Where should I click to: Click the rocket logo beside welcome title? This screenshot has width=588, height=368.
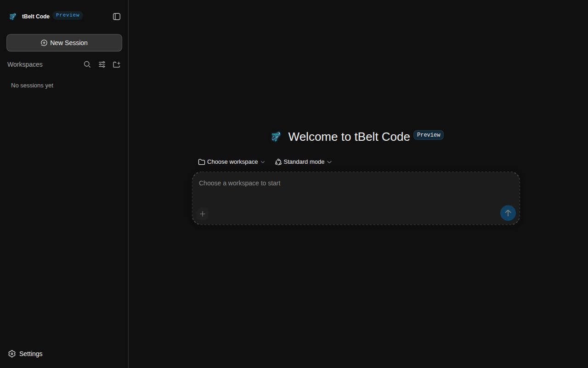[276, 137]
